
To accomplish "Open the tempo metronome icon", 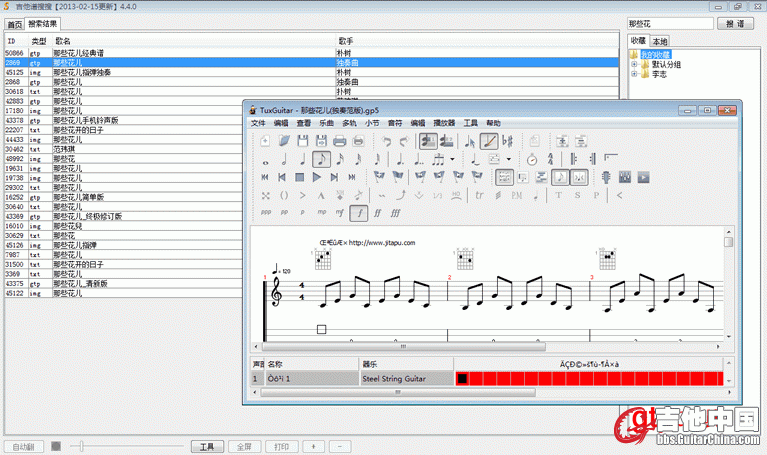I will pos(532,159).
